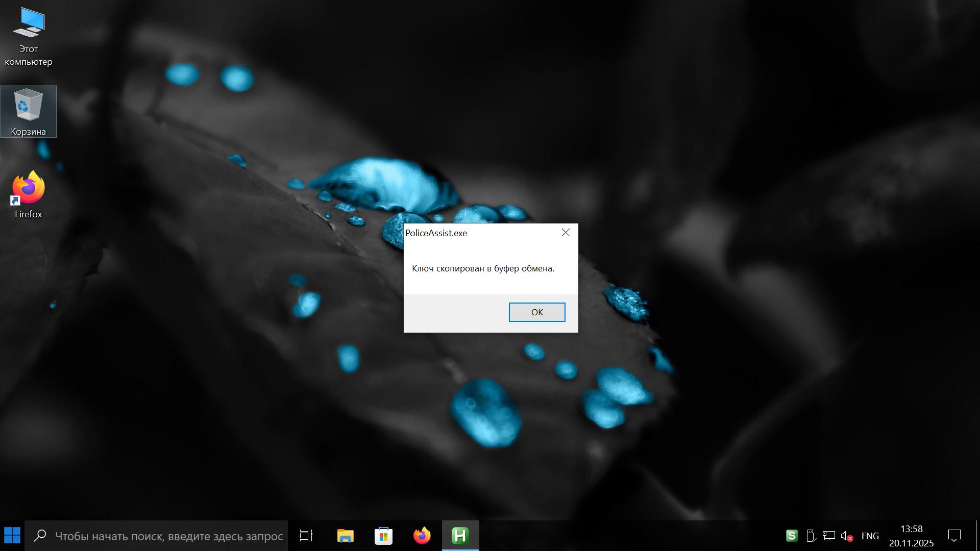This screenshot has height=551, width=980.
Task: Click the Firefox taskbar icon
Action: 422,536
